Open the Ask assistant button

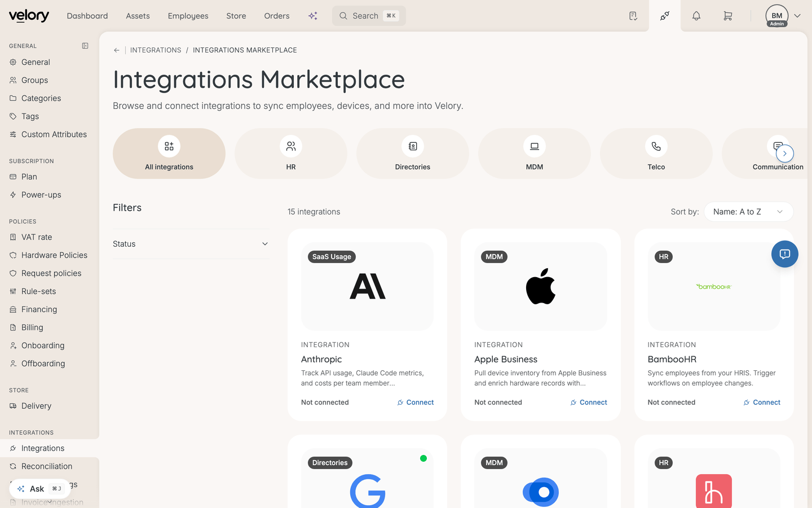39,489
